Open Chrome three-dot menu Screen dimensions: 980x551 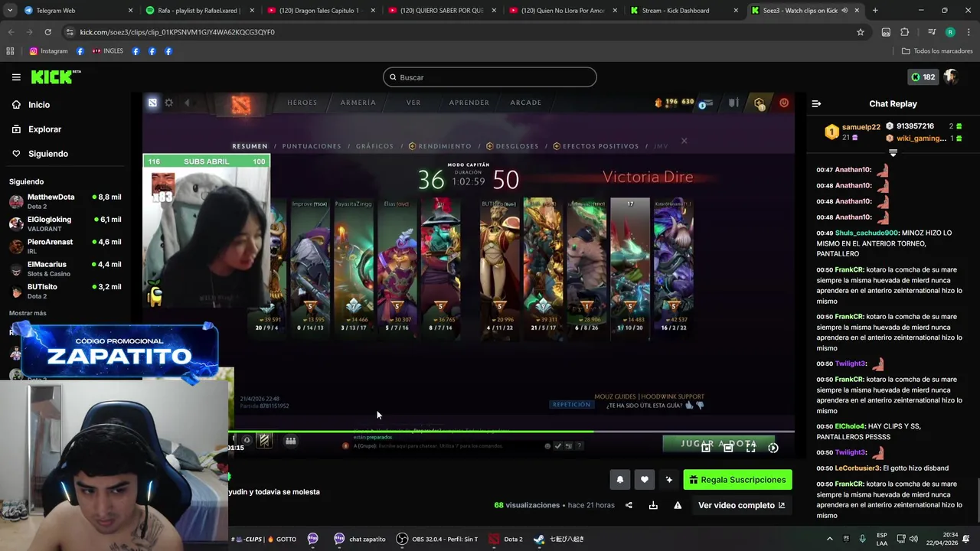click(967, 32)
